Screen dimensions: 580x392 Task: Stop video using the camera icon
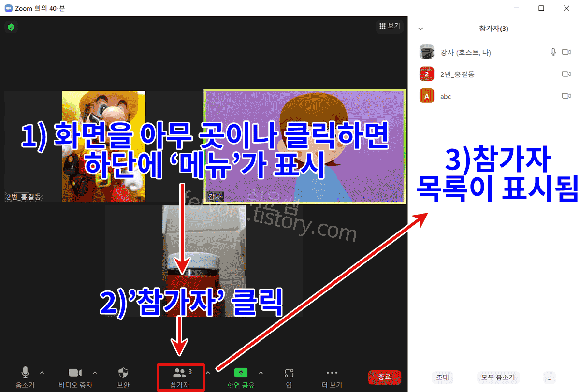(x=75, y=373)
